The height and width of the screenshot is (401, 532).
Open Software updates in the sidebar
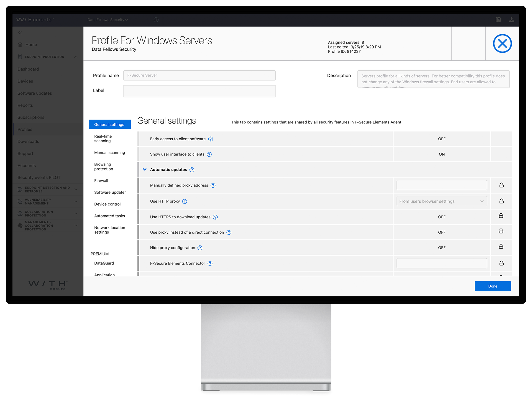pos(35,93)
